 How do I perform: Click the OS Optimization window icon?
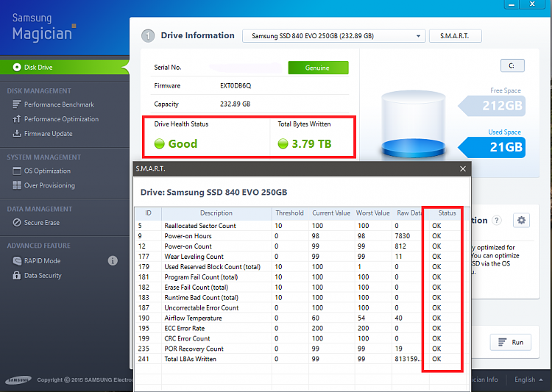click(16, 171)
